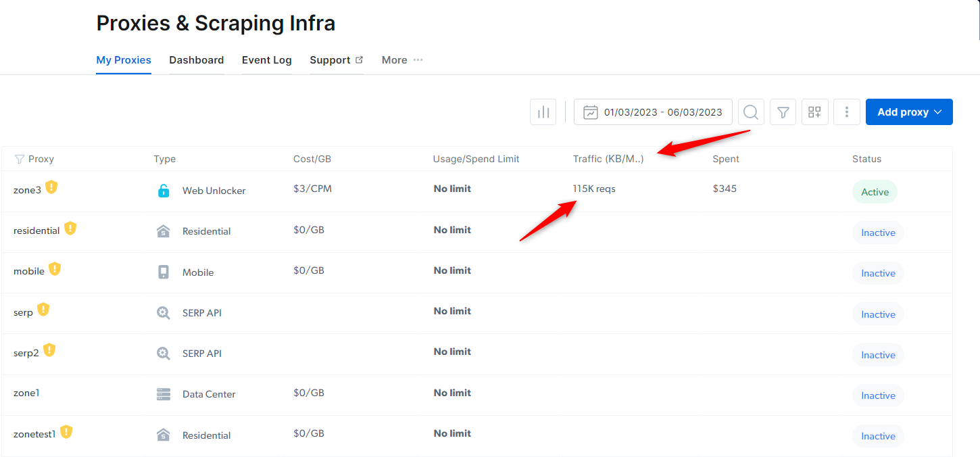Click the Active status badge for zone3
Screen dimensions: 980x457
click(875, 192)
